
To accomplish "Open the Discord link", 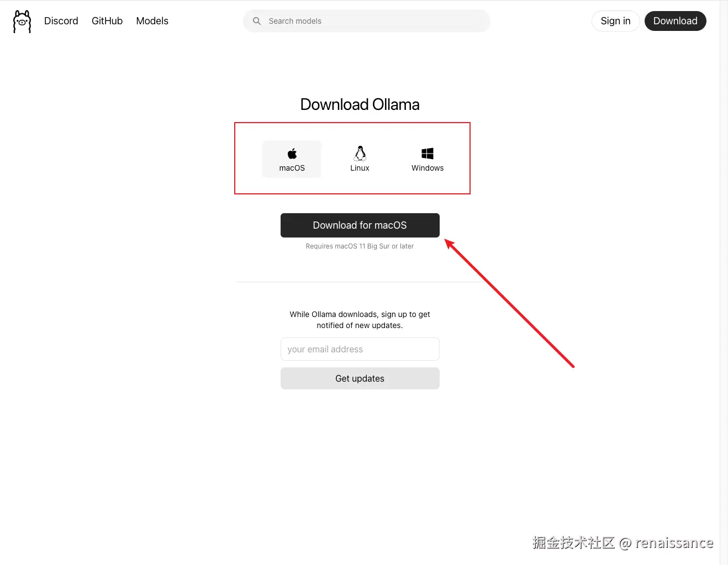I will [x=61, y=21].
